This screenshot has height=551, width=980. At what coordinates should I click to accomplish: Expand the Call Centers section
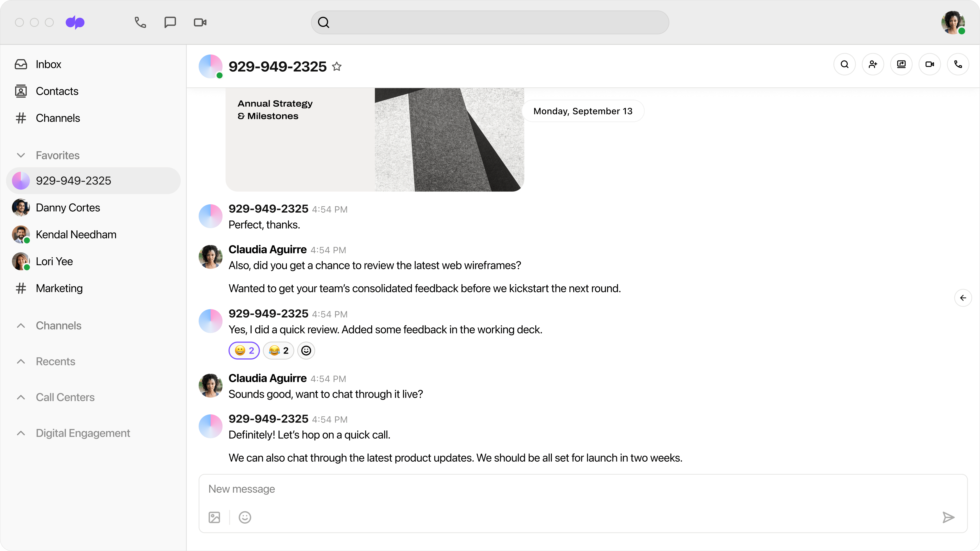click(x=21, y=397)
